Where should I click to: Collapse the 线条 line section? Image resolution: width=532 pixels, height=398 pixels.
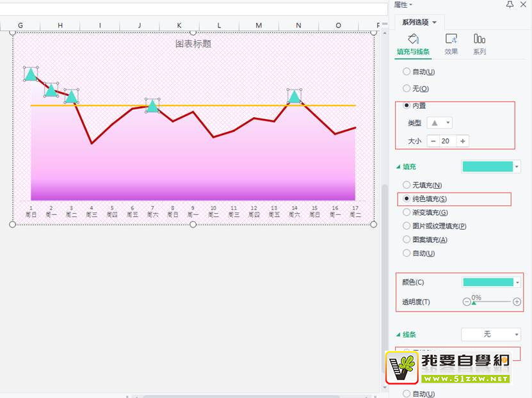(398, 335)
